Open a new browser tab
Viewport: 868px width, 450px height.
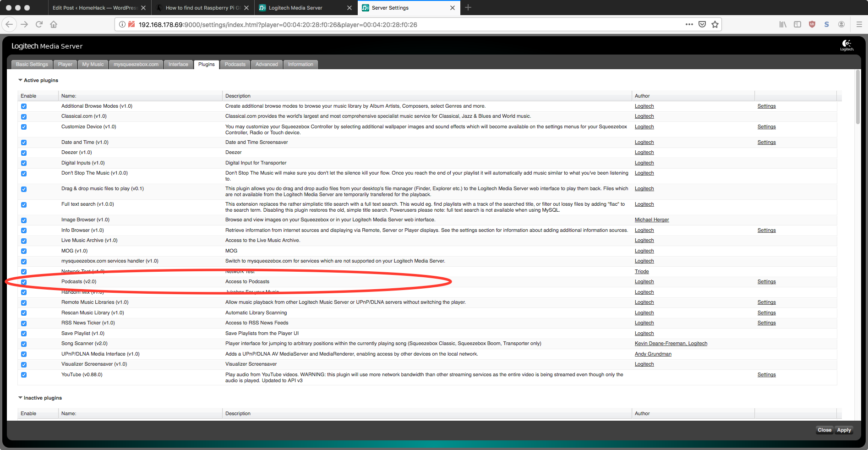pyautogui.click(x=468, y=7)
